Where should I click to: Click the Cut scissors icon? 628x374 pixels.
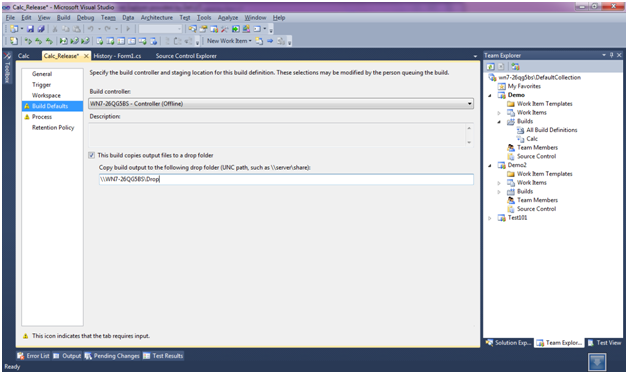(55, 29)
